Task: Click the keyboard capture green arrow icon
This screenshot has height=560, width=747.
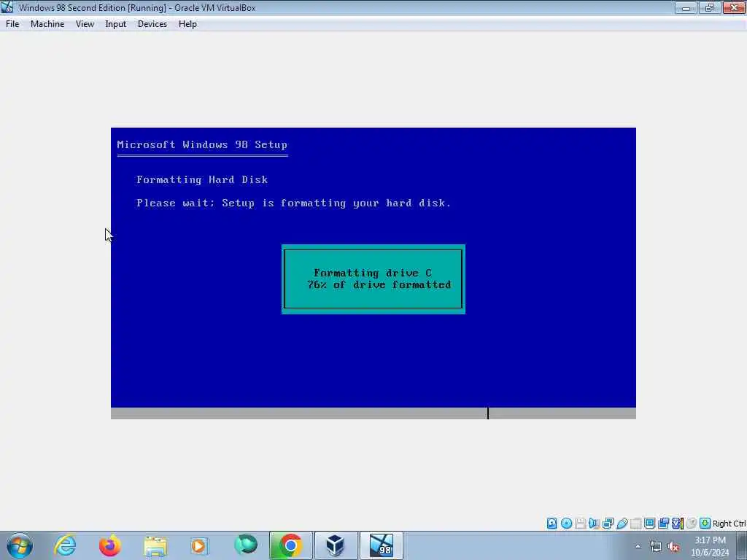Action: pyautogui.click(x=705, y=524)
